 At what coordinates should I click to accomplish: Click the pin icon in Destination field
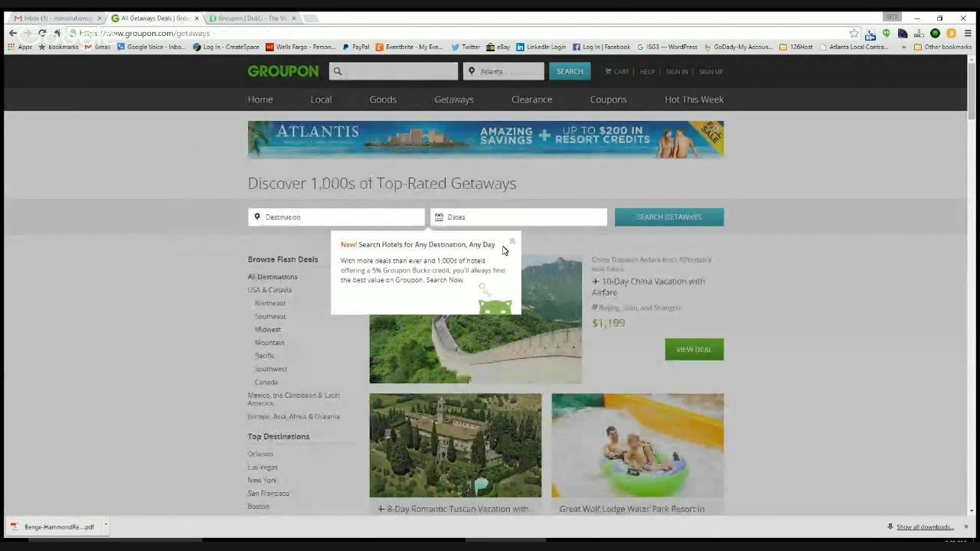pos(257,217)
